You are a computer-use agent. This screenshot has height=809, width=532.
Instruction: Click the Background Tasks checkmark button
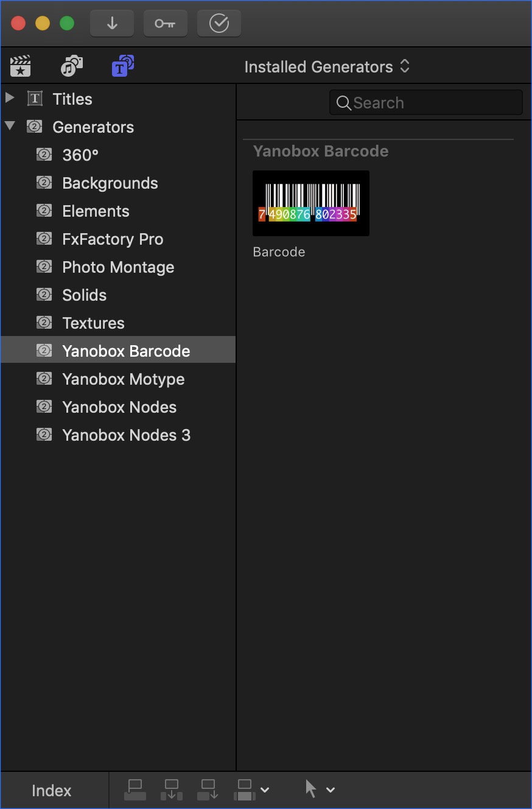219,24
